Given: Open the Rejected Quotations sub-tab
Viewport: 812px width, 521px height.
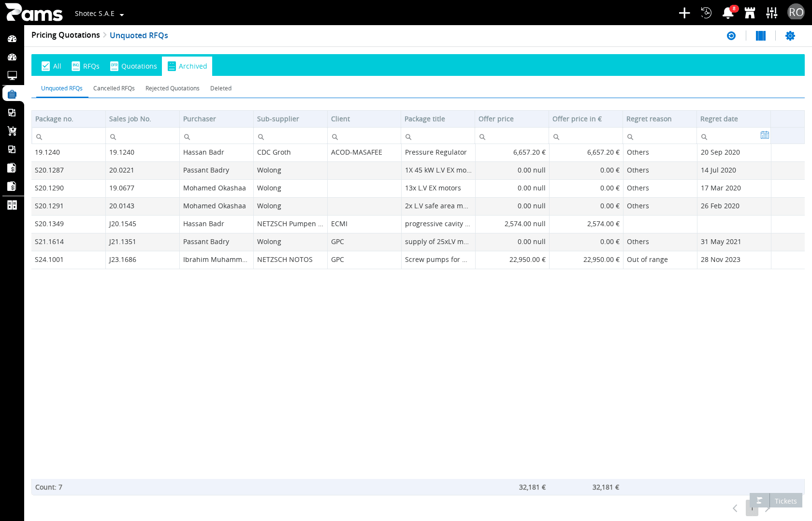Looking at the screenshot, I should point(173,88).
